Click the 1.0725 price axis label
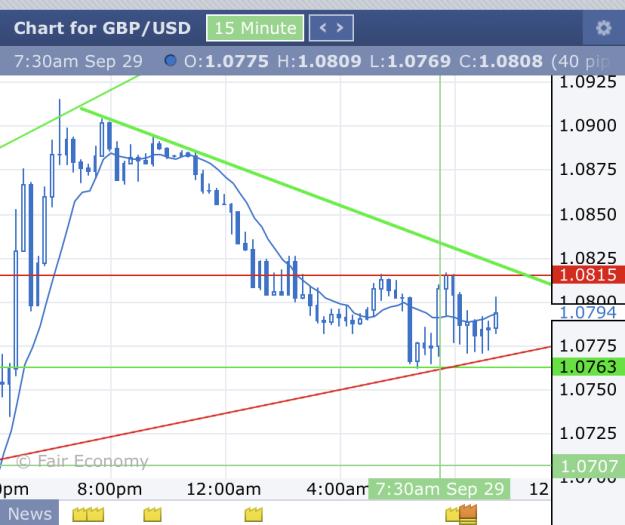Screen dimensions: 625x525 [588, 433]
